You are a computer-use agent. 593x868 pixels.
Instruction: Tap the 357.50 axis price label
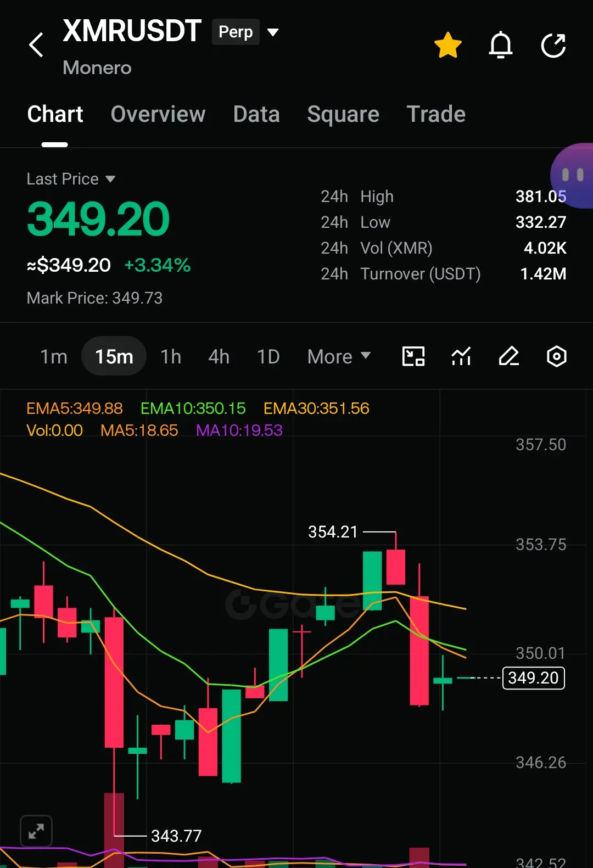click(541, 445)
